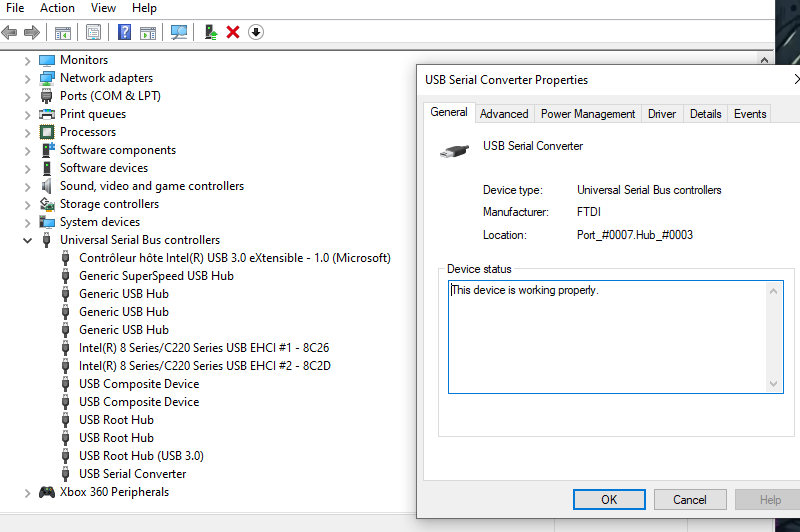Select the Generic SuperSpeed USB Hub device
The image size is (800, 532).
tap(156, 276)
